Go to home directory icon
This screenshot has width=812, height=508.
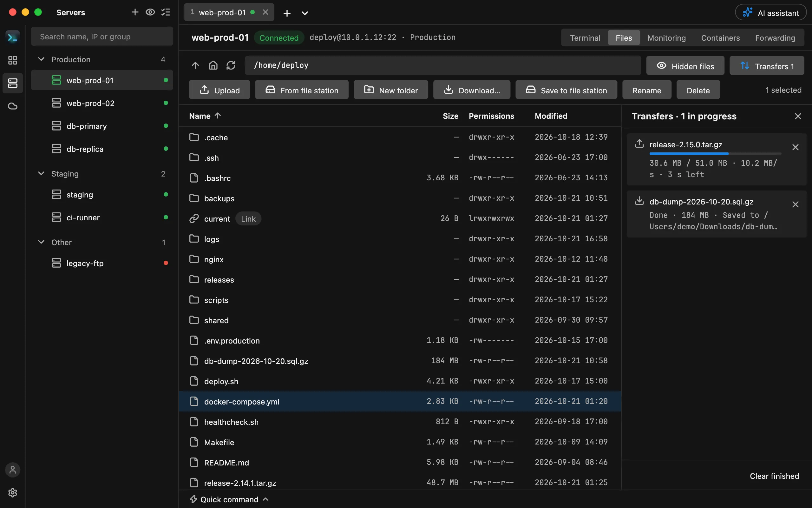coord(213,65)
